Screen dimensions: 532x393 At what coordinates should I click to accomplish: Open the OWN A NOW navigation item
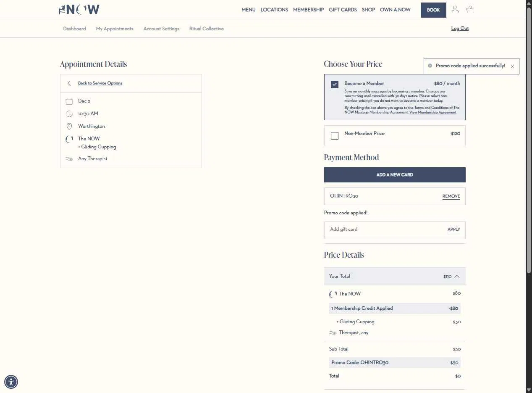395,10
